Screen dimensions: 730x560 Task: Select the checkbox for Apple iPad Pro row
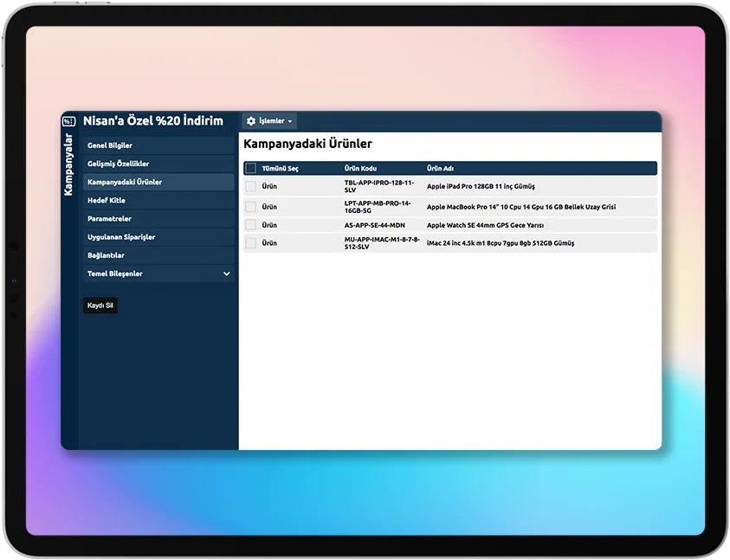[250, 186]
